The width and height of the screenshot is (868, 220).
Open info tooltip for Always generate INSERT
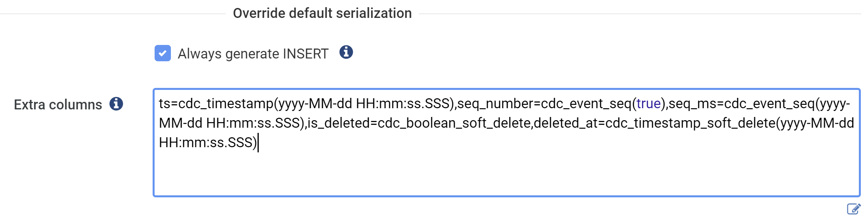coord(346,52)
